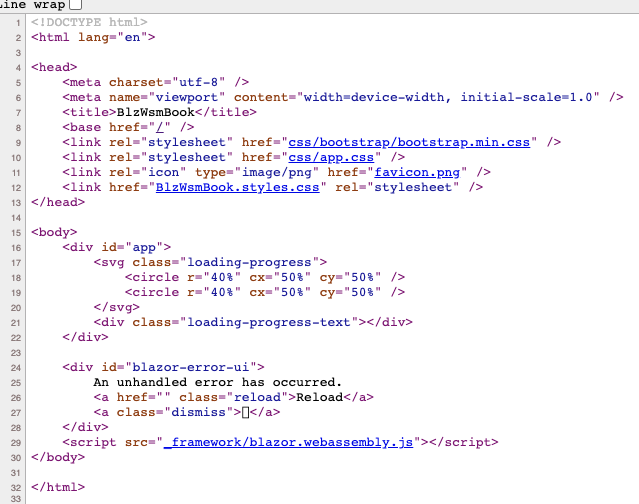
Task: Open the _framework/blazor.webassembly.js script link
Action: point(288,442)
